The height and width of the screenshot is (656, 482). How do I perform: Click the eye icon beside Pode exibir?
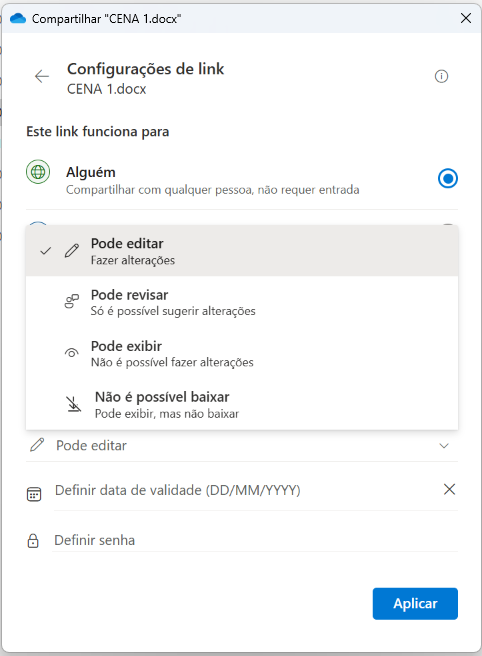tap(72, 353)
